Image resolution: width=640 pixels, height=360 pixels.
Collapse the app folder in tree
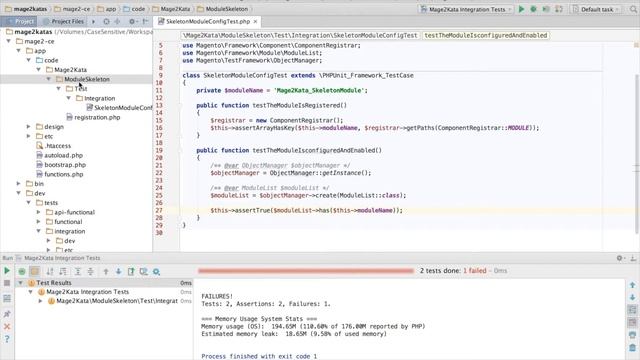coord(19,51)
